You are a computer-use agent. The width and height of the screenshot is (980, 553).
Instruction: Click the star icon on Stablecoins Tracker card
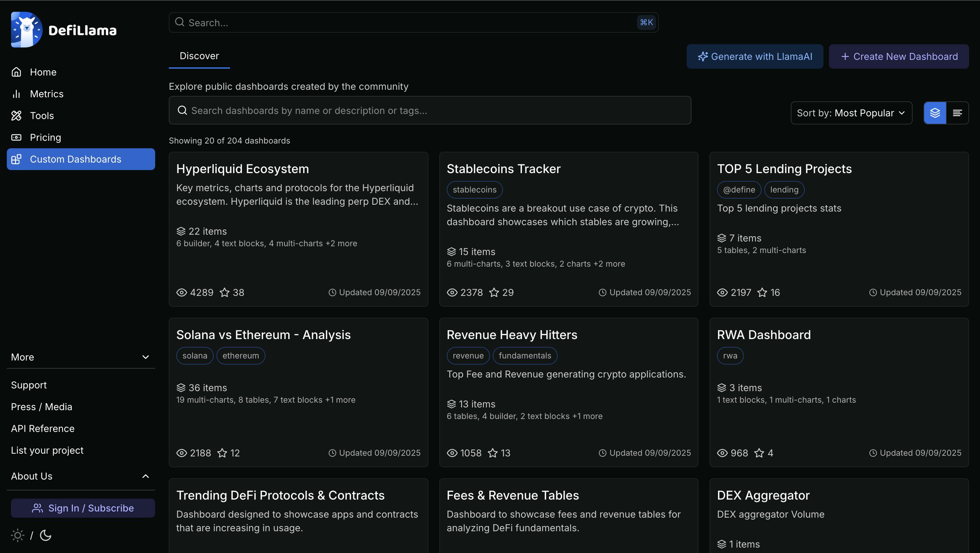point(494,292)
